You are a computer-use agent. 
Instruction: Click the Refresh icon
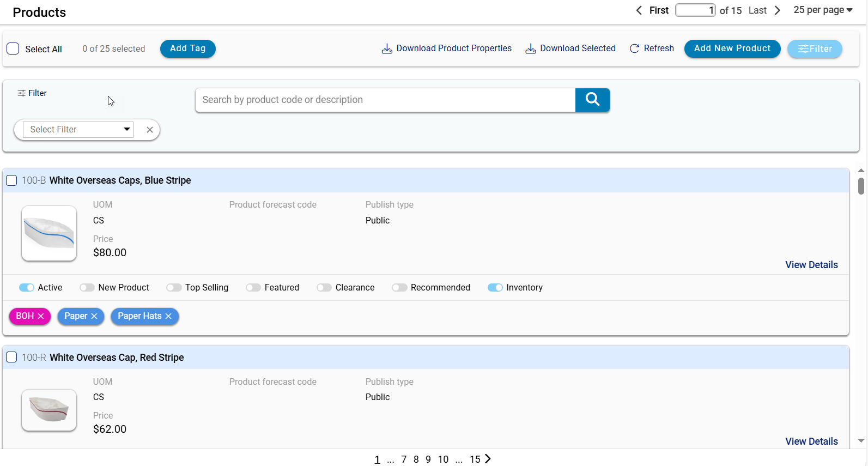[x=634, y=49]
